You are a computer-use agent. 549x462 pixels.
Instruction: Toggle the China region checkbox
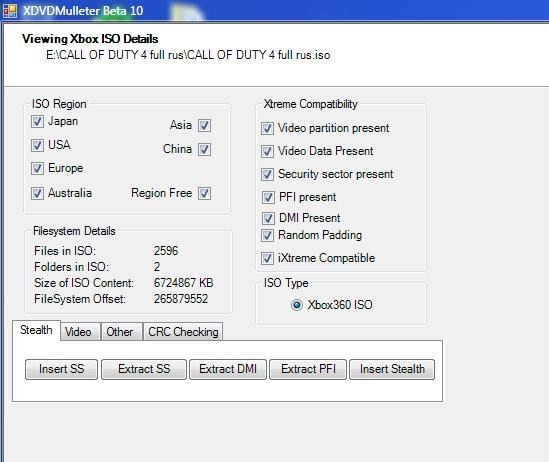point(204,149)
